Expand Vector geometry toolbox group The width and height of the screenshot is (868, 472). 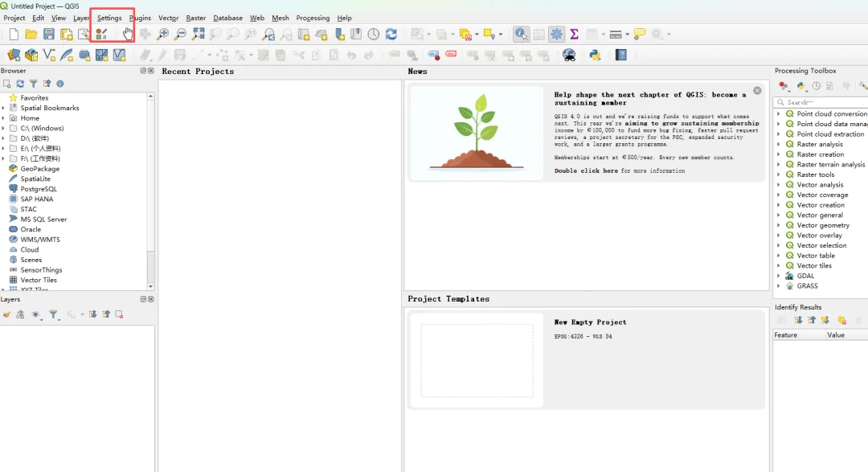click(x=778, y=225)
